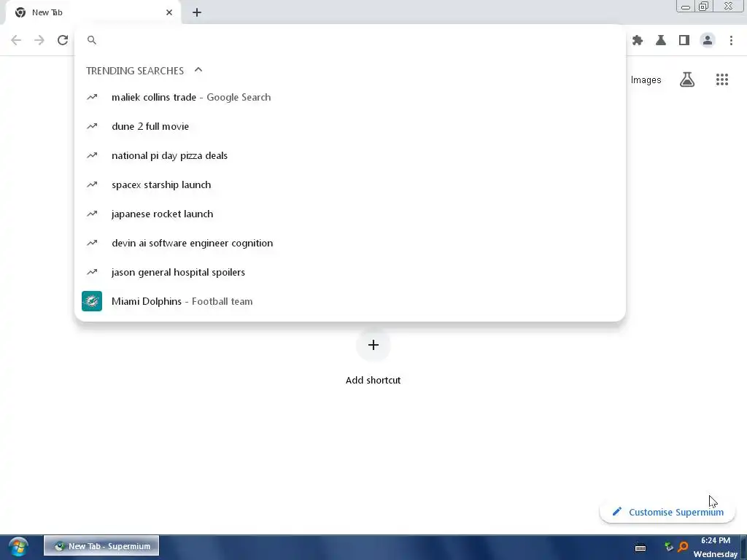Close the New Tab tab
Viewport: 747px width, 560px height.
tap(169, 12)
